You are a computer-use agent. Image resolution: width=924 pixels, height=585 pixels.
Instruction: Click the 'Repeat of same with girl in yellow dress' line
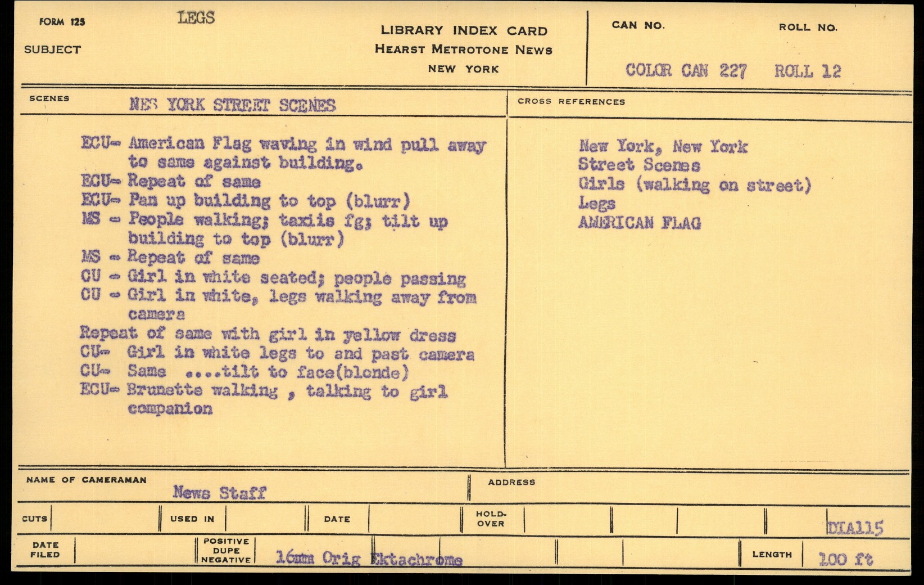point(268,334)
